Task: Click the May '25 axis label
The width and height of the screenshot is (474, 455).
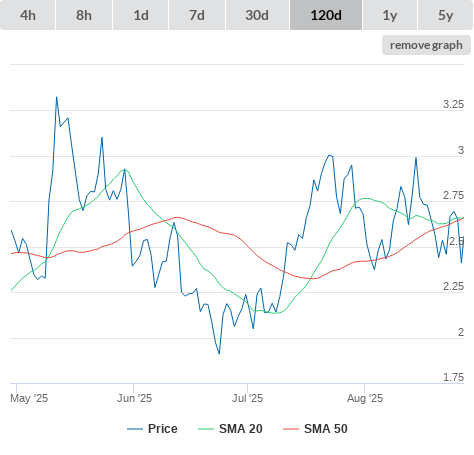Action: coord(29,398)
